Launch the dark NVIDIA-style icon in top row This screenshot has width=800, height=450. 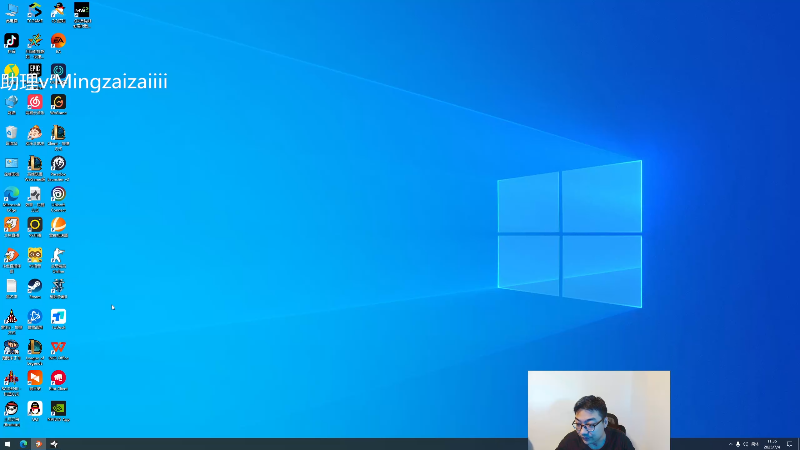(x=82, y=14)
